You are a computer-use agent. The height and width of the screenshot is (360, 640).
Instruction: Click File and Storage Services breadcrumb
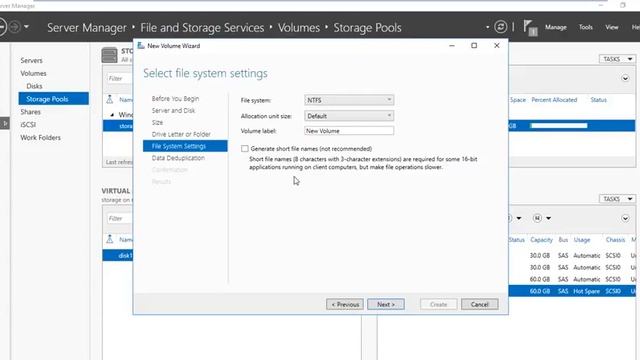(x=202, y=27)
